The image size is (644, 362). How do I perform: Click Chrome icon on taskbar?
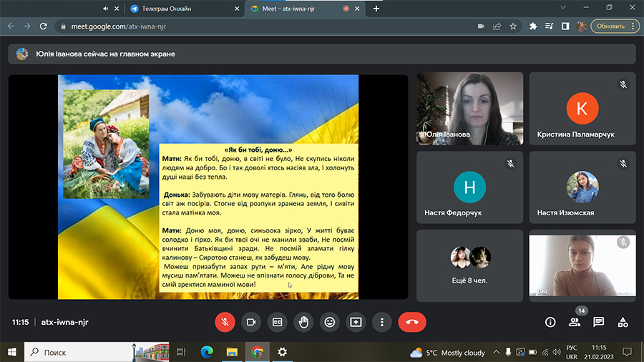258,352
